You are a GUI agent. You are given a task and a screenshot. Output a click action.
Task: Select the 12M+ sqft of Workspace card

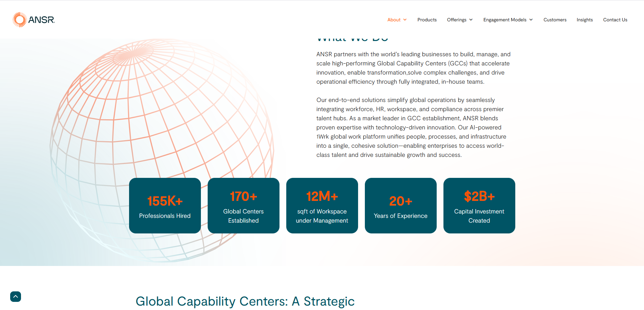pos(322,206)
